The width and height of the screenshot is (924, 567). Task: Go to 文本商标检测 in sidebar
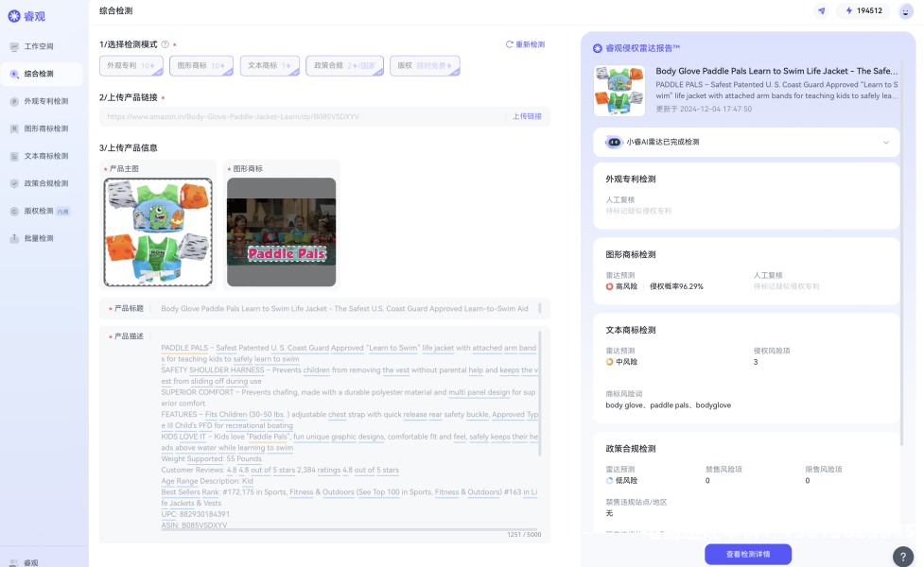coord(42,156)
